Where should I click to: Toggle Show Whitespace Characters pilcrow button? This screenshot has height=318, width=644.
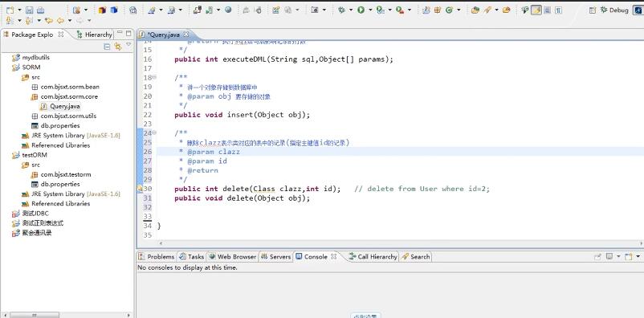559,10
